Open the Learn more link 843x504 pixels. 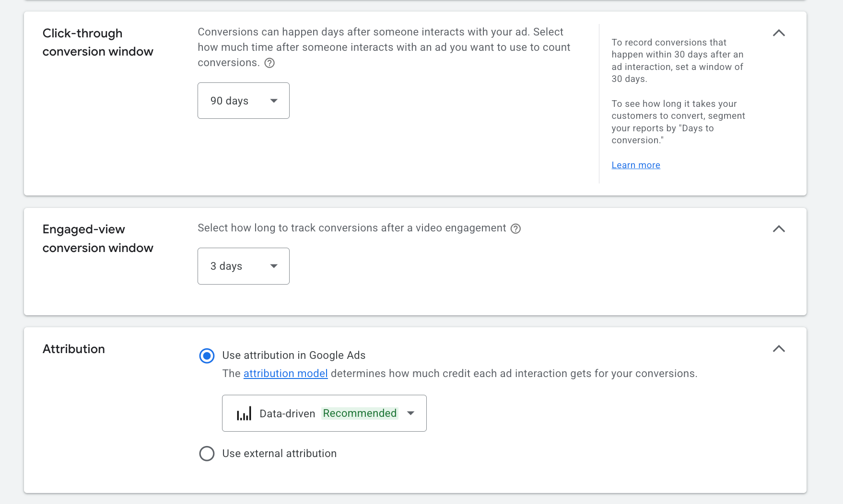point(636,165)
